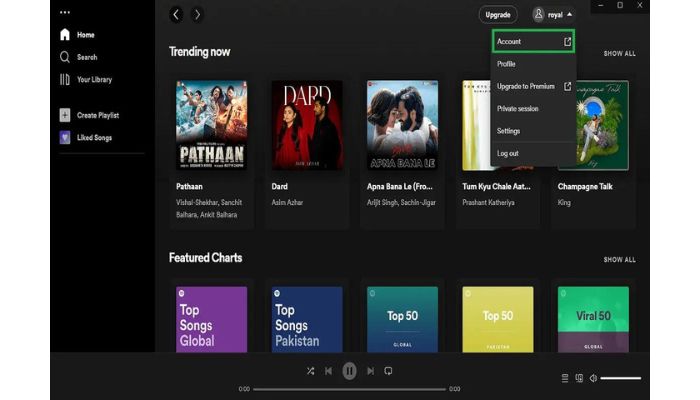The height and width of the screenshot is (400, 700).
Task: Select Account from the user menu
Action: click(x=533, y=42)
